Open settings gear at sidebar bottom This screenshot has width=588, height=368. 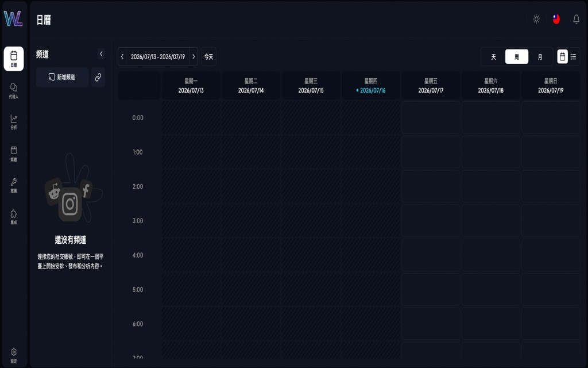click(x=14, y=355)
